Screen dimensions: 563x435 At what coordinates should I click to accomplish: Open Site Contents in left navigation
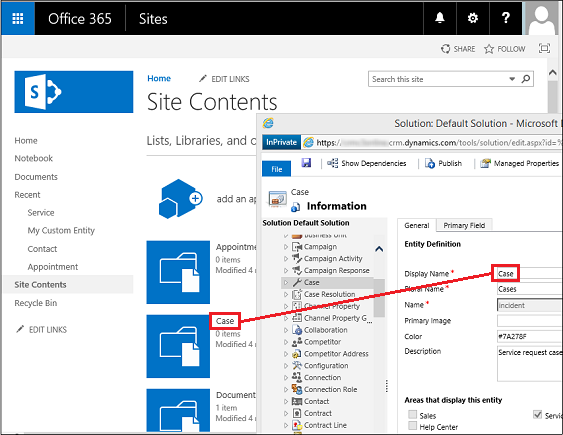[40, 285]
